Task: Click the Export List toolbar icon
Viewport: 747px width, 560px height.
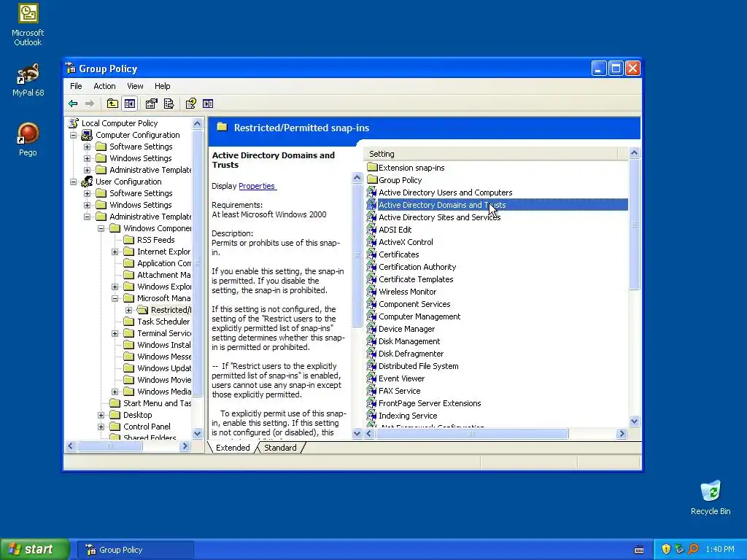Action: (169, 104)
